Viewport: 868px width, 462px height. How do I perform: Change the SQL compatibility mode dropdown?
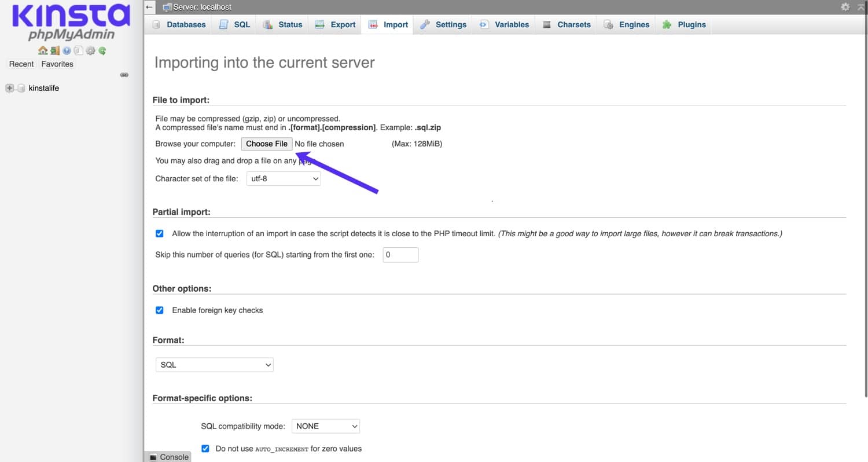[x=325, y=426]
